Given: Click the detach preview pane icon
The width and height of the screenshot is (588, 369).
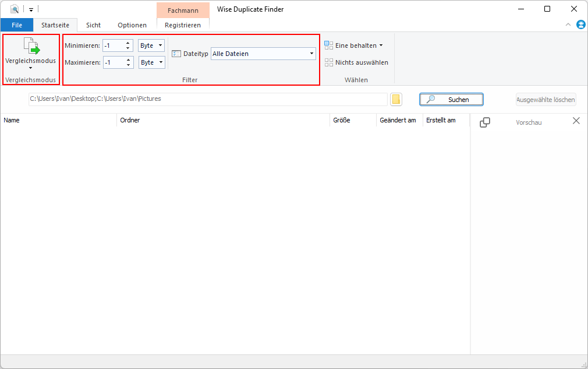Looking at the screenshot, I should [x=485, y=122].
